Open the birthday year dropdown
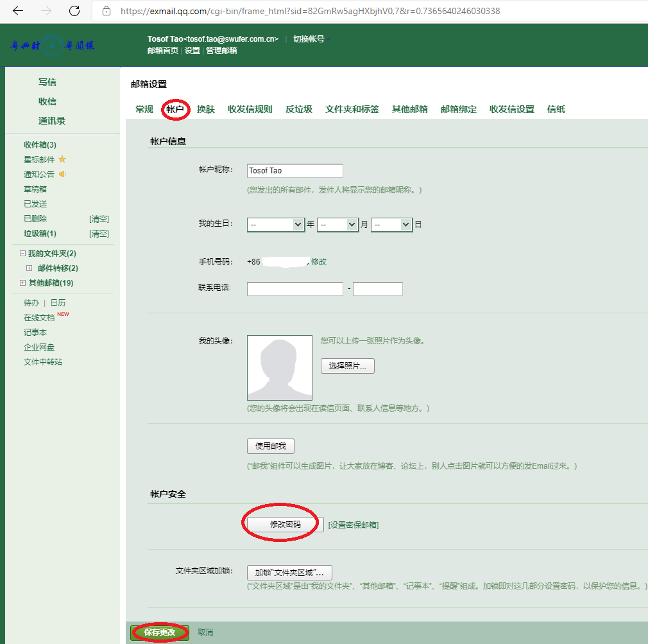 click(276, 225)
